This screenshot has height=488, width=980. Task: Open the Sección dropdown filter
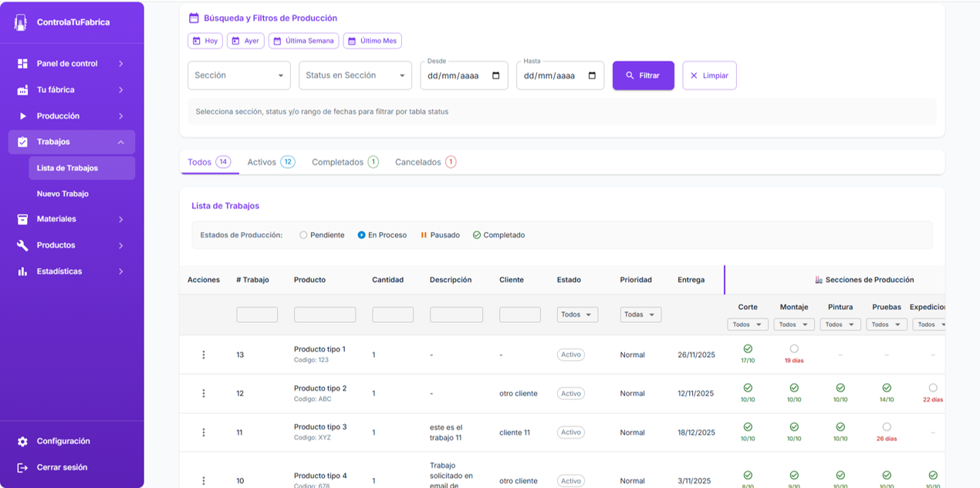(x=238, y=76)
